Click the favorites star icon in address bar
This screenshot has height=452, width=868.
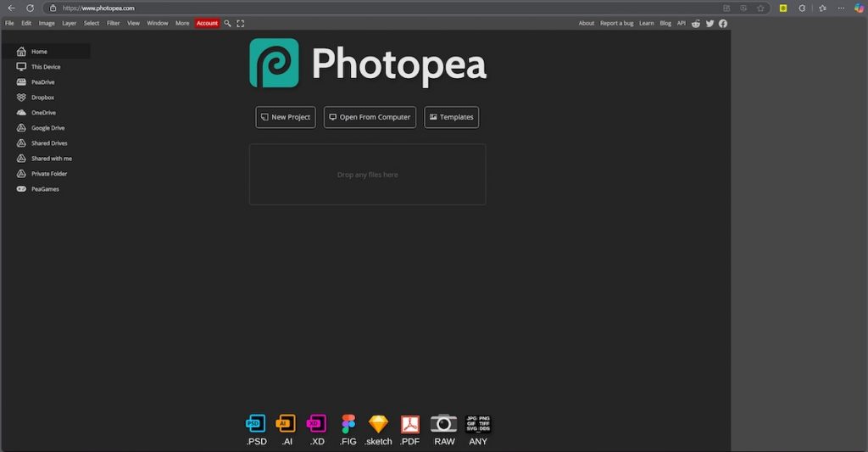tap(760, 8)
